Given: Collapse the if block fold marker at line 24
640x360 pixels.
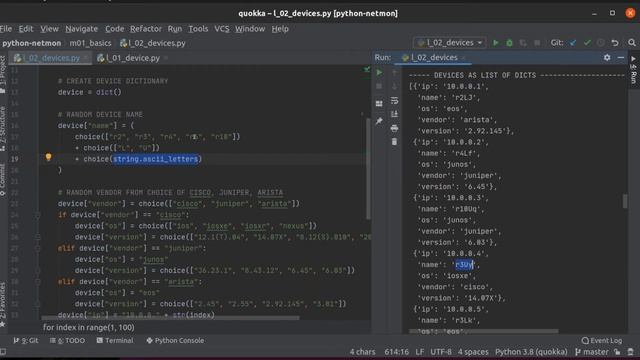Looking at the screenshot, I should coord(38,215).
